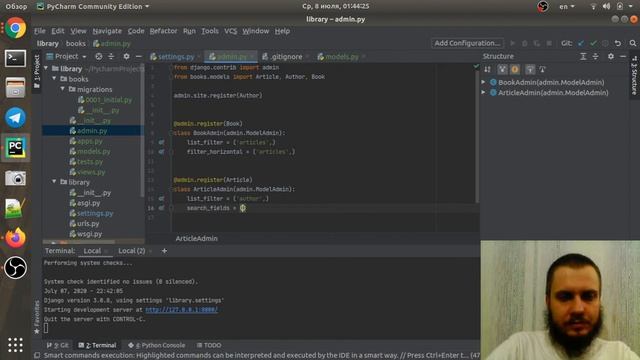Open the Tools menu

210,31
